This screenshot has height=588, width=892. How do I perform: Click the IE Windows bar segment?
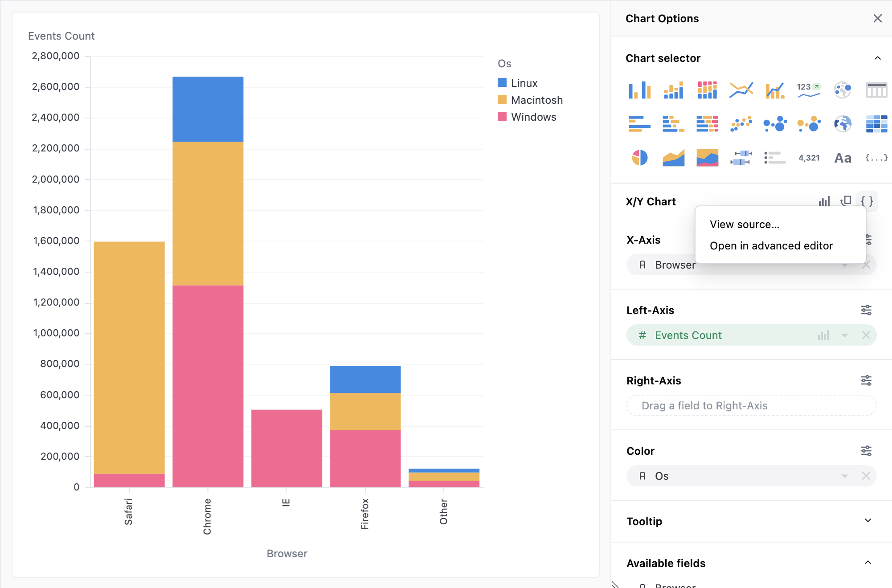coord(286,449)
